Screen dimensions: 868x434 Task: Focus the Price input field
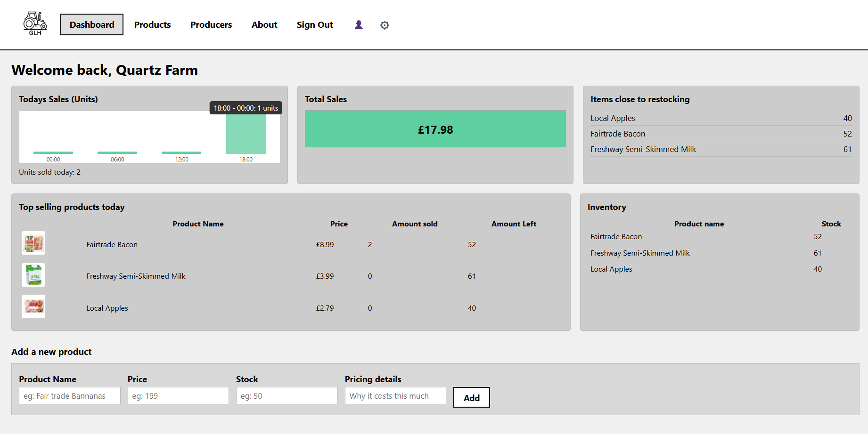[x=178, y=396]
